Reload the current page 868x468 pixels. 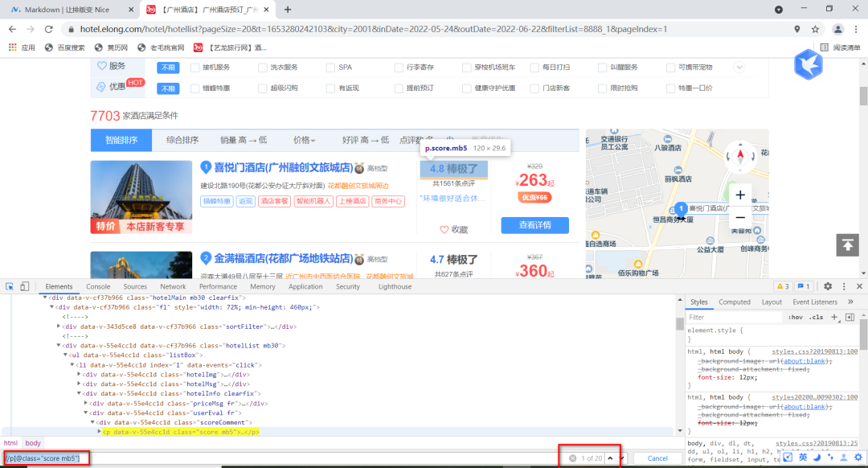click(x=49, y=29)
